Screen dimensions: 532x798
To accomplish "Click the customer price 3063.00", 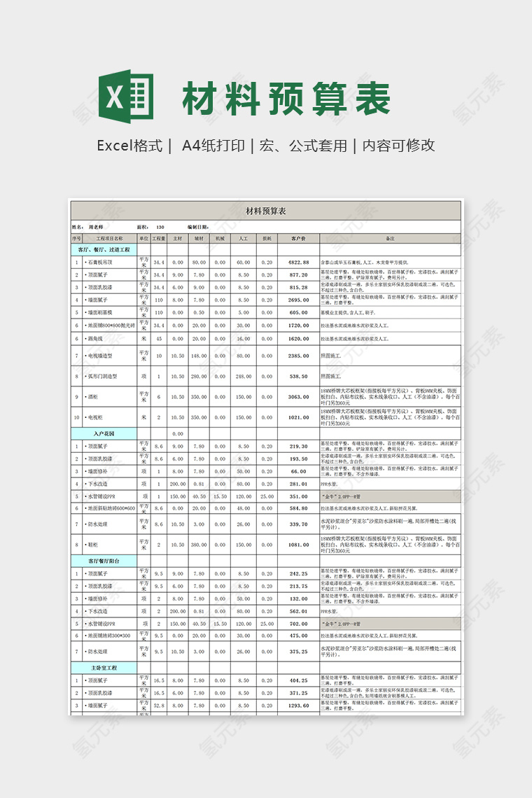I will tap(298, 397).
